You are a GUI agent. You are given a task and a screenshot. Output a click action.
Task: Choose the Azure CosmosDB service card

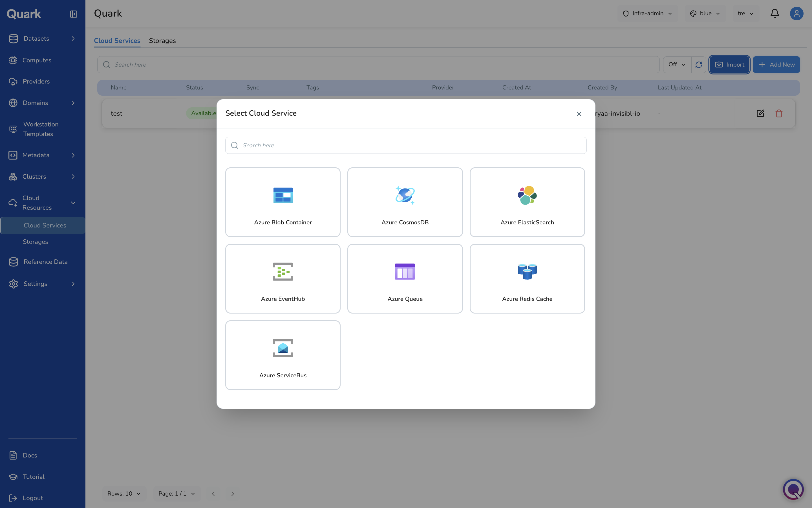405,202
